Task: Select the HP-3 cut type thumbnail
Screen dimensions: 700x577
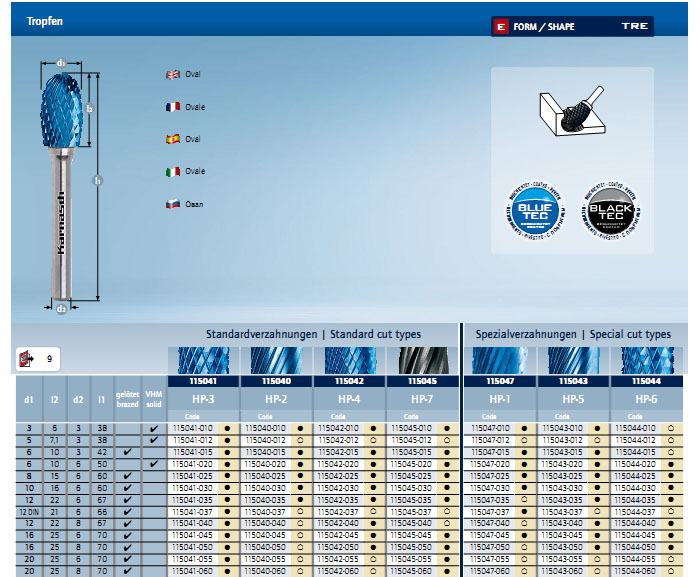Action: (204, 360)
